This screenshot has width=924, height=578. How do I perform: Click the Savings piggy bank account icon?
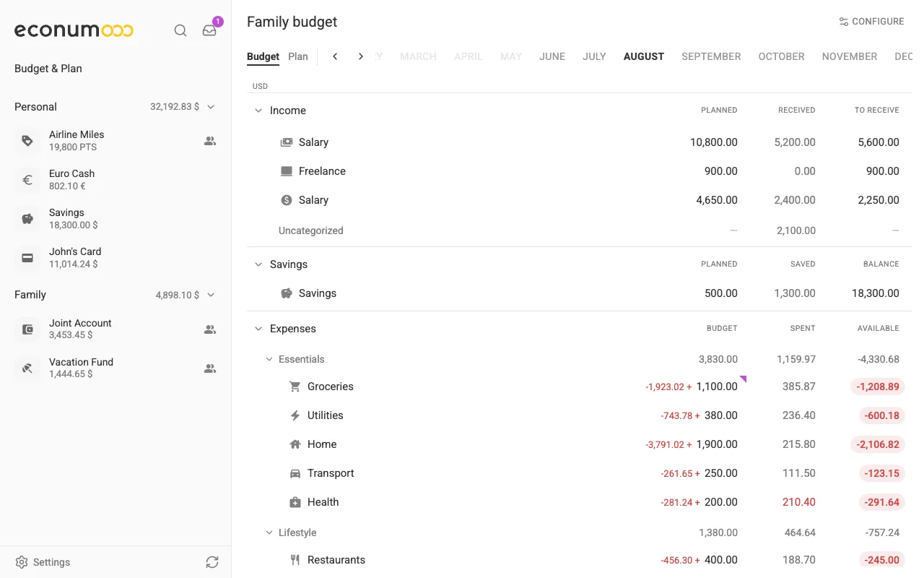[x=27, y=219]
